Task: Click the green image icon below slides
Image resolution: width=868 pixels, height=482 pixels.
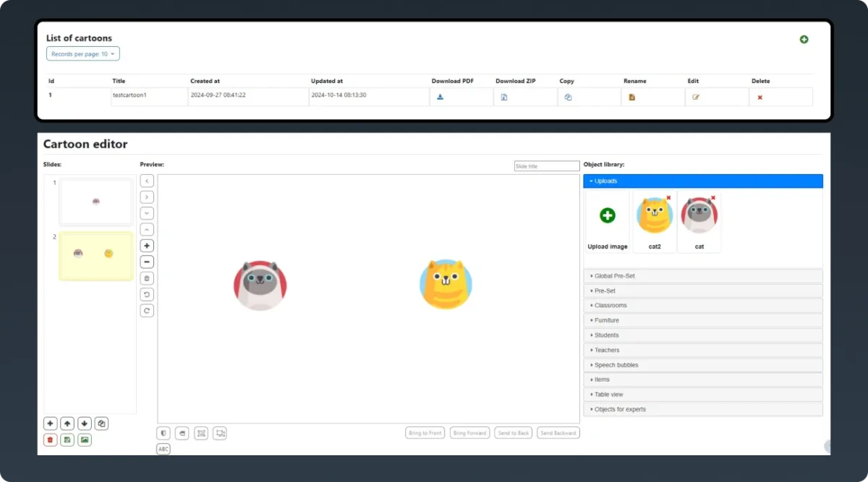Action: tap(85, 439)
